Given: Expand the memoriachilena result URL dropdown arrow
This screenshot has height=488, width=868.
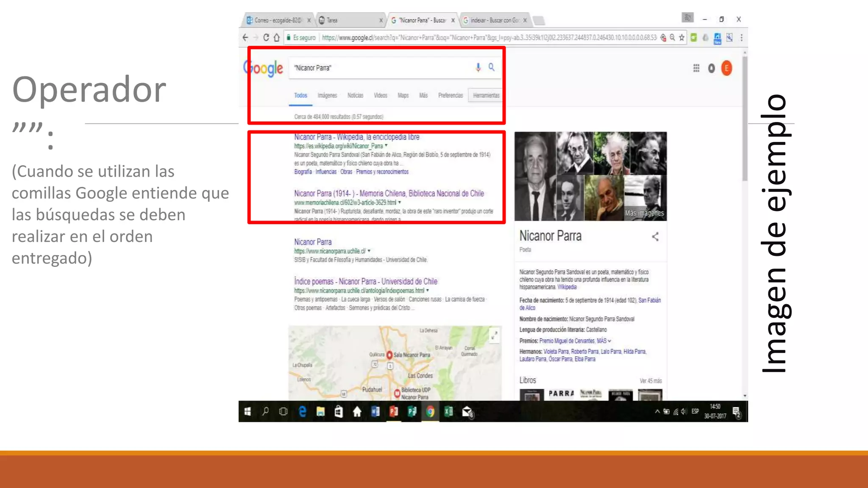Looking at the screenshot, I should [x=399, y=202].
